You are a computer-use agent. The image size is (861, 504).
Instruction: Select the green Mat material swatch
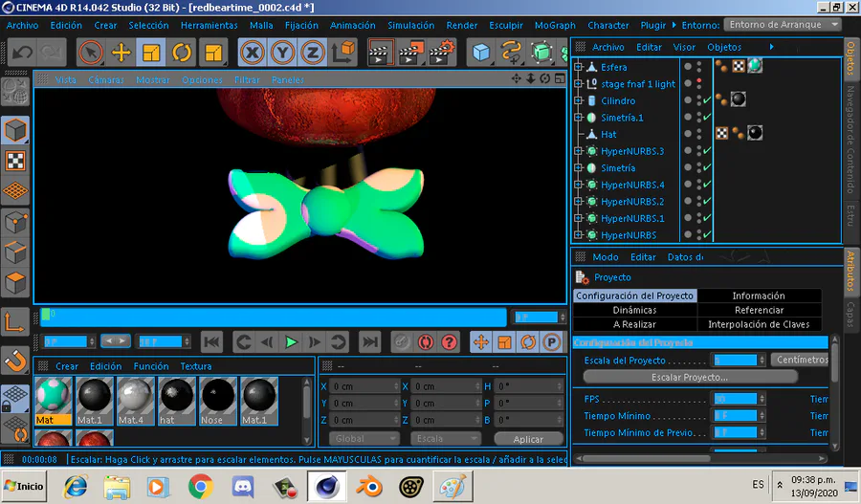[54, 400]
